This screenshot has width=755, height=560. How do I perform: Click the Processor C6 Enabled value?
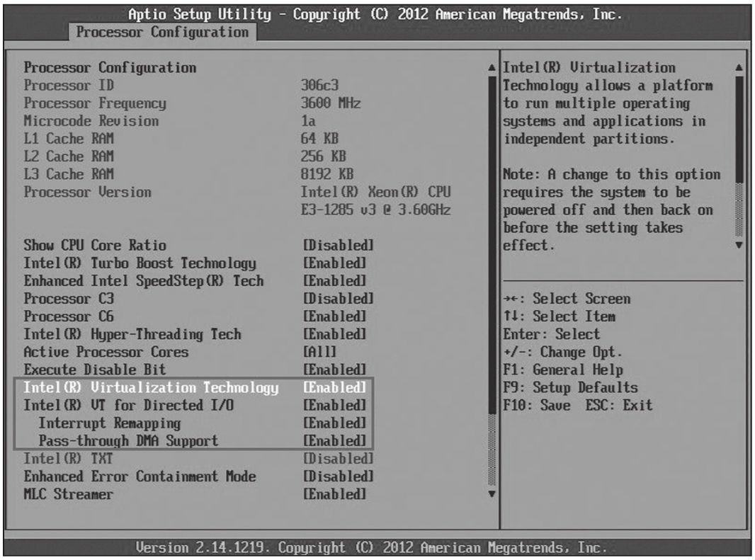click(x=335, y=316)
